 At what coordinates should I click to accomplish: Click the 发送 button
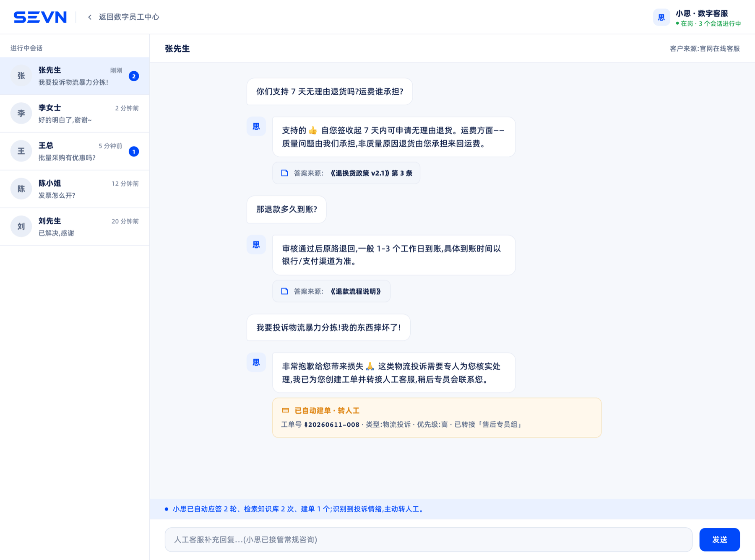coord(719,539)
